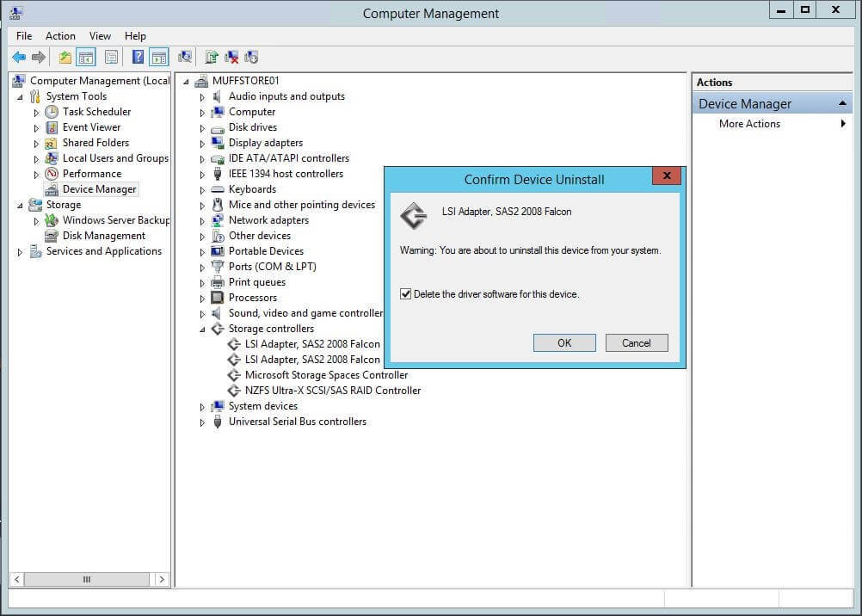Click the Update Driver Software toolbar icon
862x616 pixels.
212,58
